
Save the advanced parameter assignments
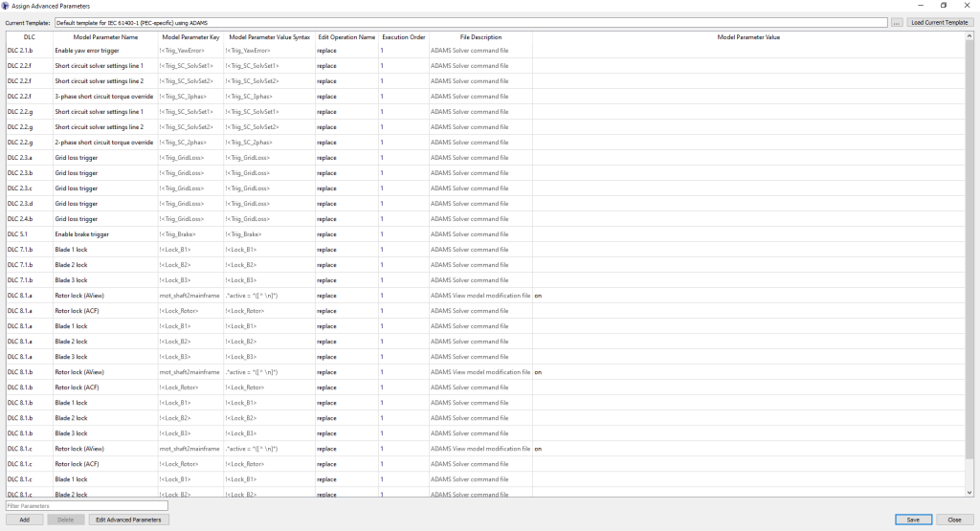tap(913, 520)
